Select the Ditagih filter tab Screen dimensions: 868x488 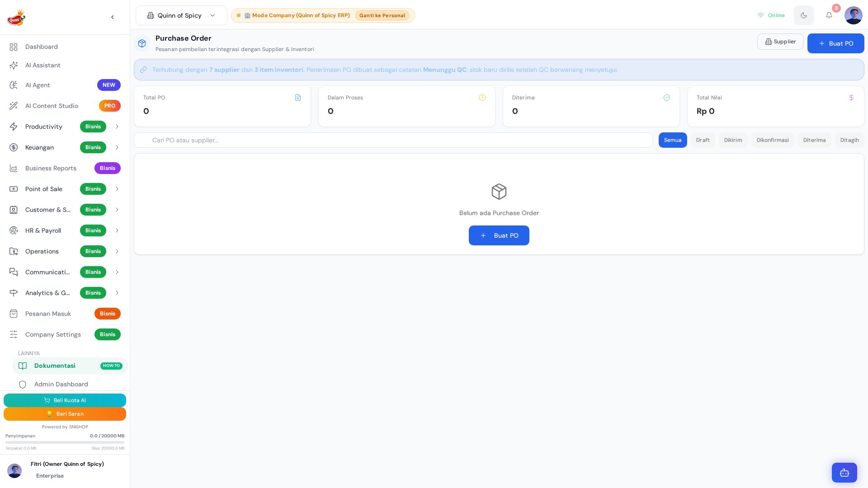(x=849, y=140)
